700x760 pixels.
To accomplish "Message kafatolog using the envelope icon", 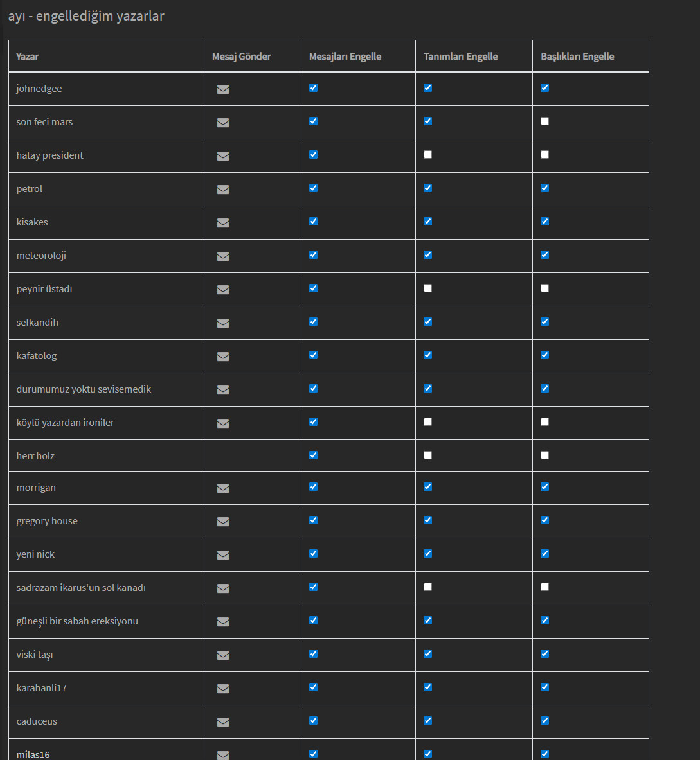I will tap(223, 357).
